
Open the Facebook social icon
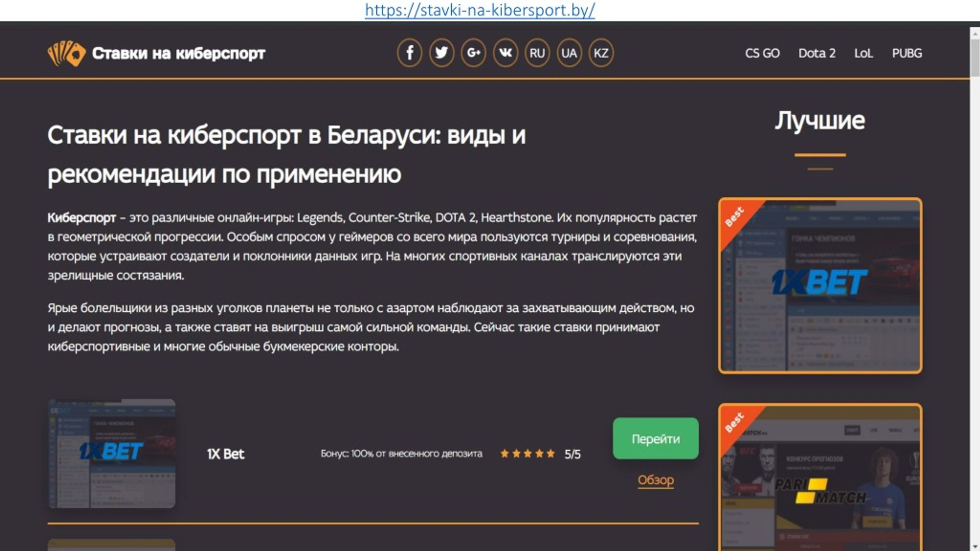click(x=409, y=53)
